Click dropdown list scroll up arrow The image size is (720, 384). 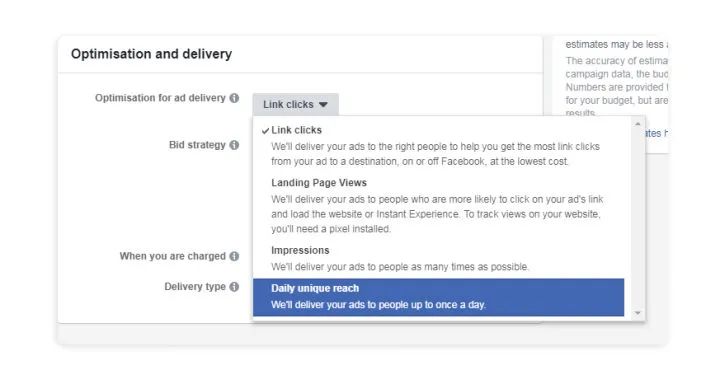pyautogui.click(x=637, y=124)
